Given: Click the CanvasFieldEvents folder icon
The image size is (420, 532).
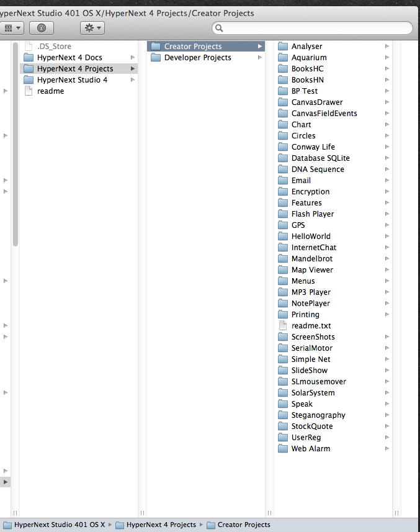Looking at the screenshot, I should (x=283, y=114).
